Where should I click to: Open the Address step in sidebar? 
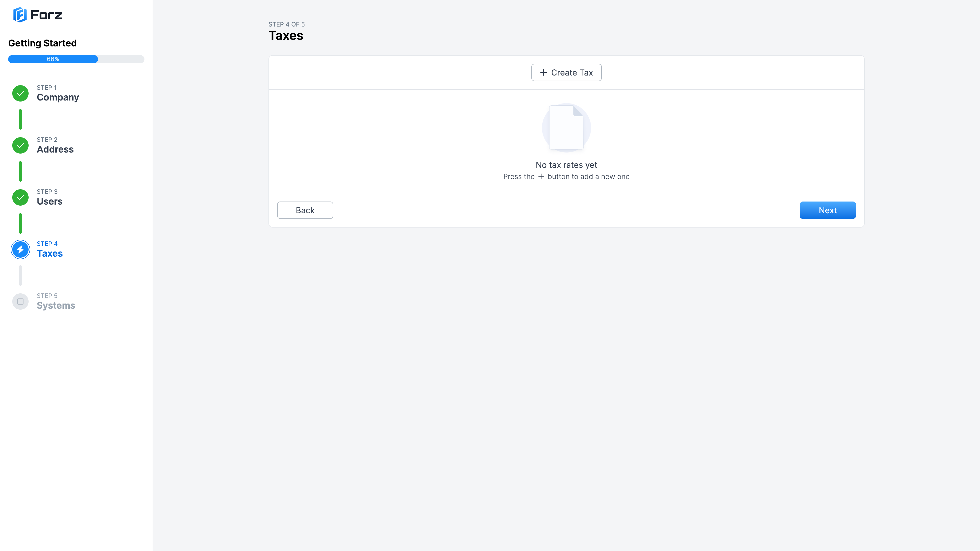click(55, 145)
